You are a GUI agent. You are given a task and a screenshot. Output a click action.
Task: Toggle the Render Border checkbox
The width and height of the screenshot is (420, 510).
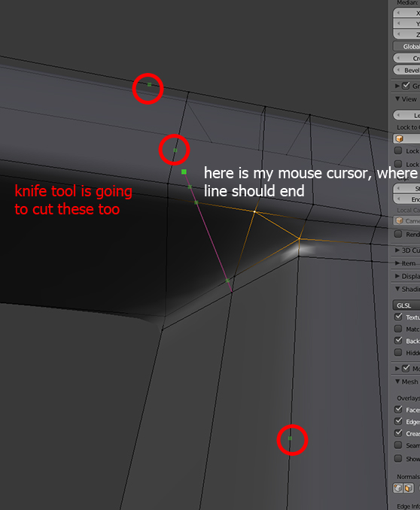tap(398, 234)
